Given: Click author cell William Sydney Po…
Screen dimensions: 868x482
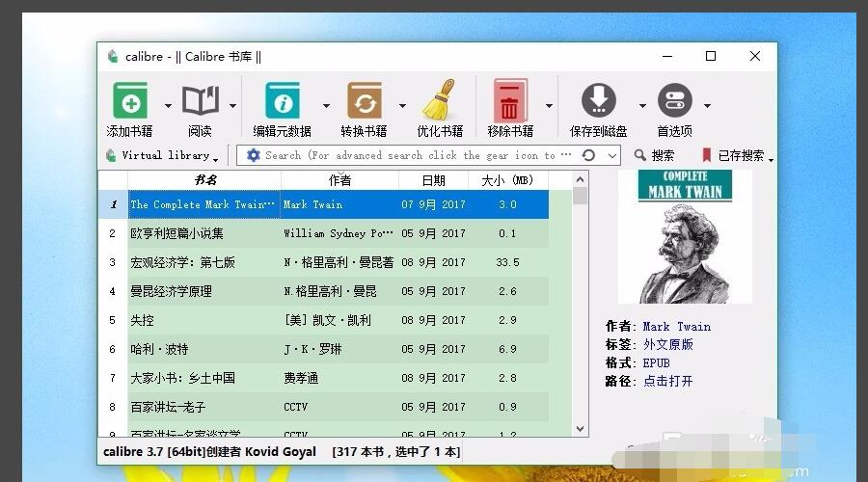Looking at the screenshot, I should [339, 233].
